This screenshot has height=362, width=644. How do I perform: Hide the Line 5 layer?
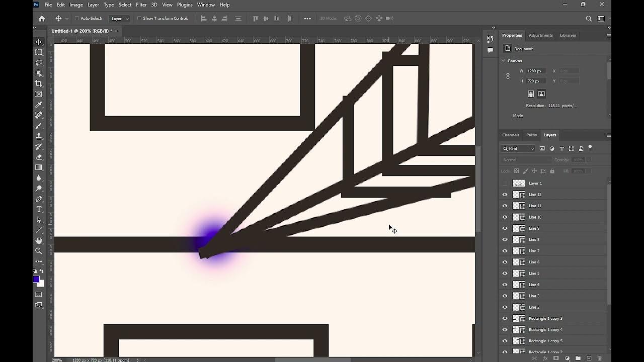(x=505, y=274)
